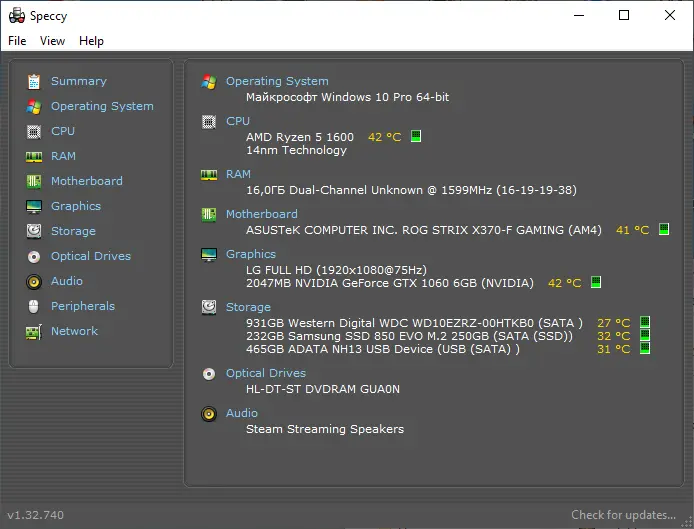The width and height of the screenshot is (694, 529).
Task: Open the File menu
Action: (17, 41)
